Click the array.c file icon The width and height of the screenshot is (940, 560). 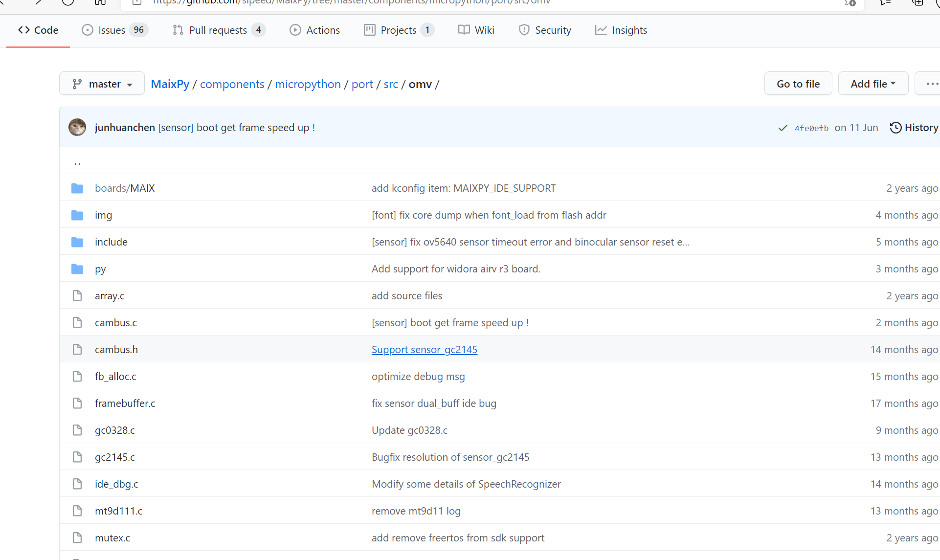tap(77, 296)
